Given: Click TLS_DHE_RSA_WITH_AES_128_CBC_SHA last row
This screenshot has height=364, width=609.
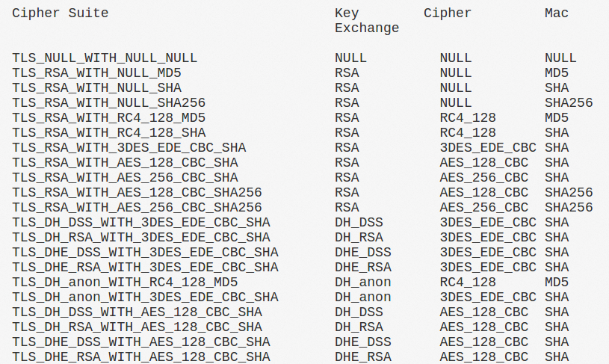Looking at the screenshot, I should point(141,357).
